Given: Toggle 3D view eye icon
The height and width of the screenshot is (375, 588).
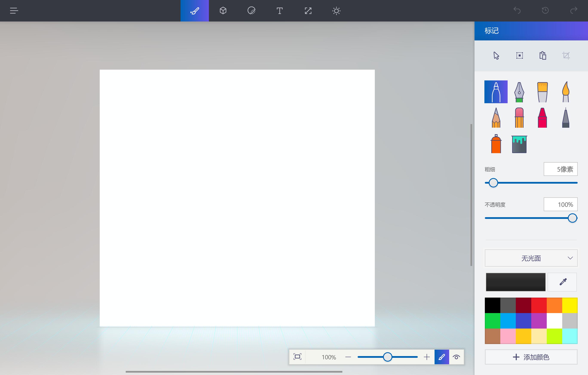Looking at the screenshot, I should pos(456,357).
